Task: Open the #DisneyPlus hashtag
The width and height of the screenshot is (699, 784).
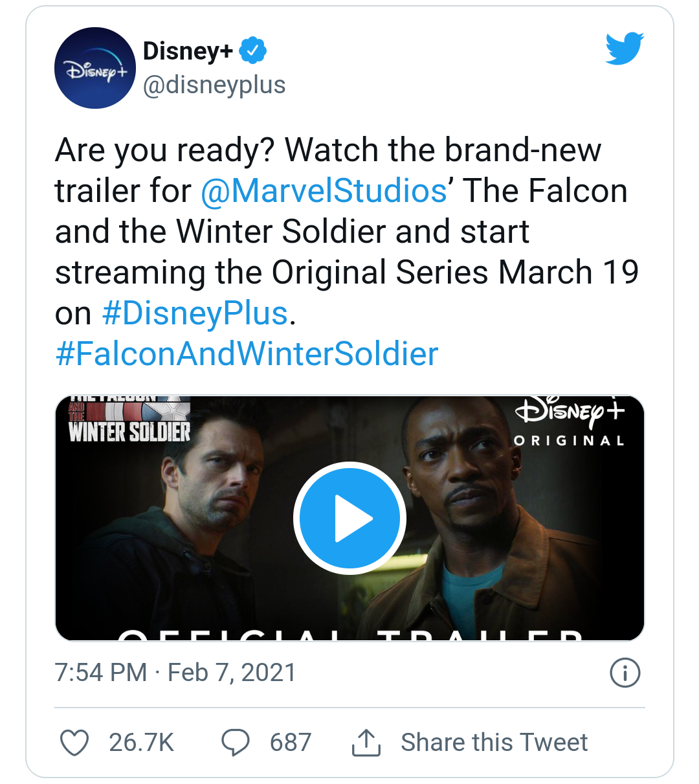Action: (x=195, y=313)
